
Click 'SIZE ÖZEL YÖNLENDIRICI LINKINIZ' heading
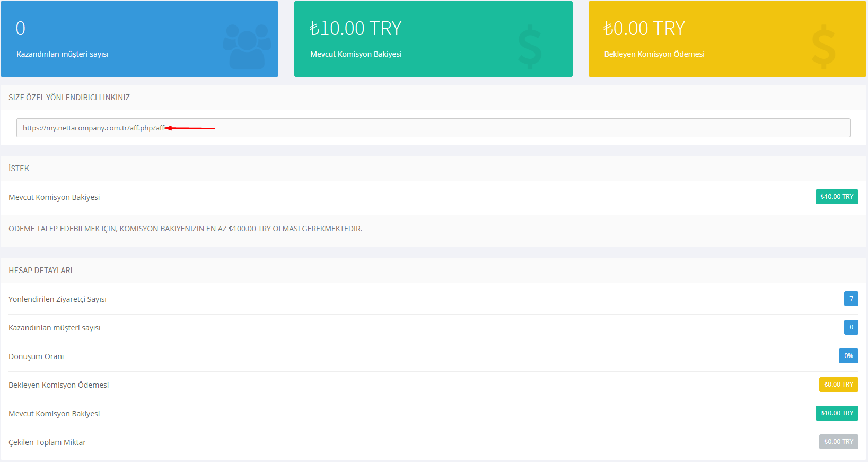coord(69,98)
